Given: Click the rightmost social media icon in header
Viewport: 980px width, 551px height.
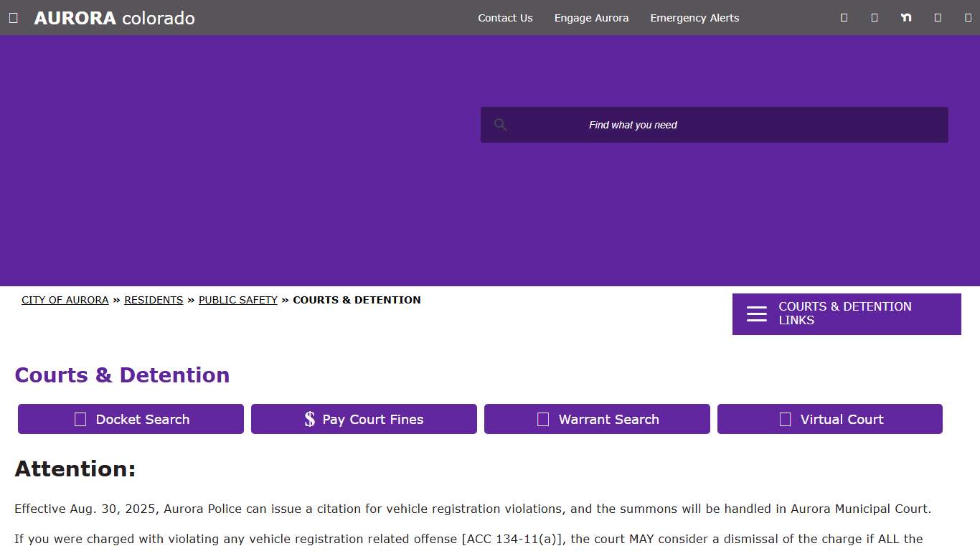Looking at the screenshot, I should pyautogui.click(x=968, y=18).
